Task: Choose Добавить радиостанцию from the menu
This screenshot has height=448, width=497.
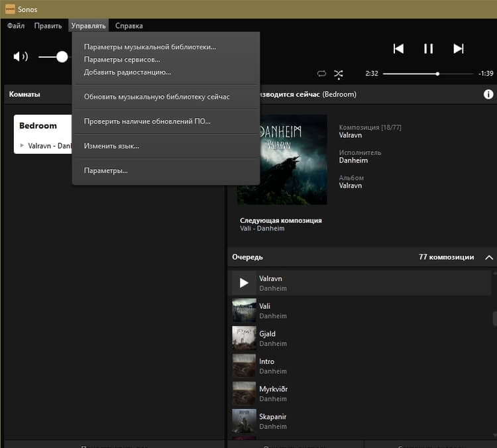Action: point(127,72)
